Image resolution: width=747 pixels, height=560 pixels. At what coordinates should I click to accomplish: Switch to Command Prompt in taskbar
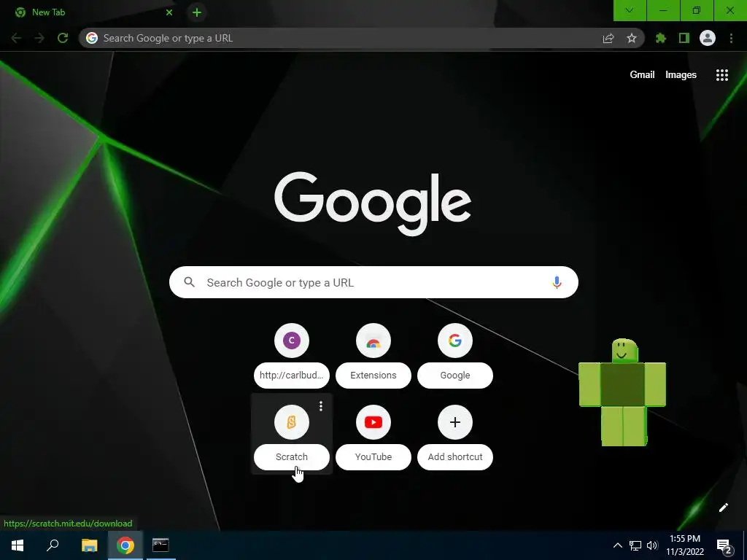click(160, 545)
